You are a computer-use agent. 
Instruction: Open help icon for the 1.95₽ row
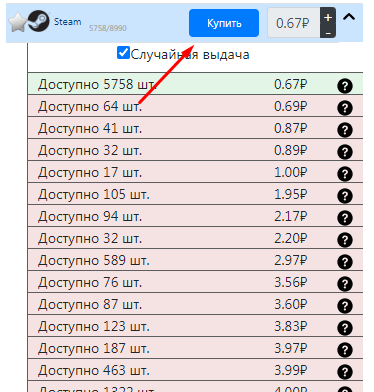point(345,196)
